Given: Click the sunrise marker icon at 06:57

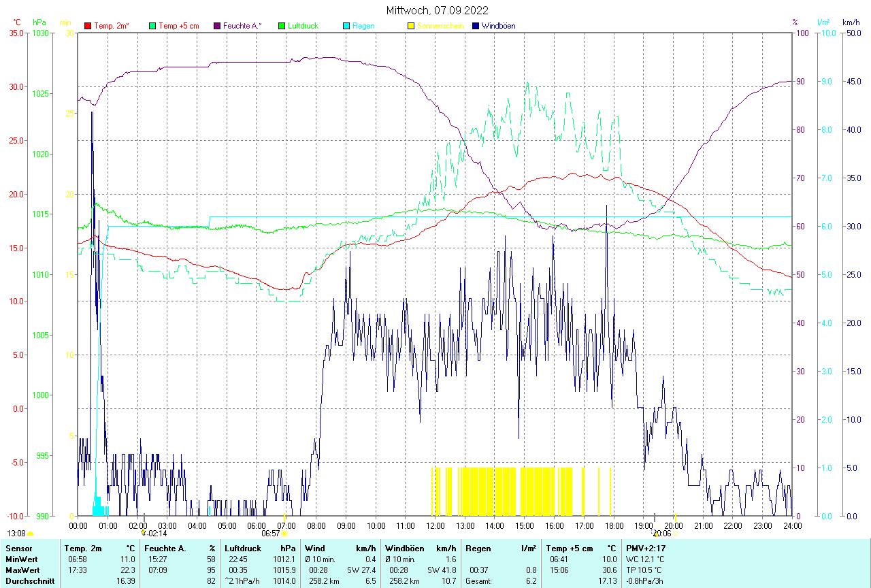Looking at the screenshot, I should pyautogui.click(x=284, y=534).
